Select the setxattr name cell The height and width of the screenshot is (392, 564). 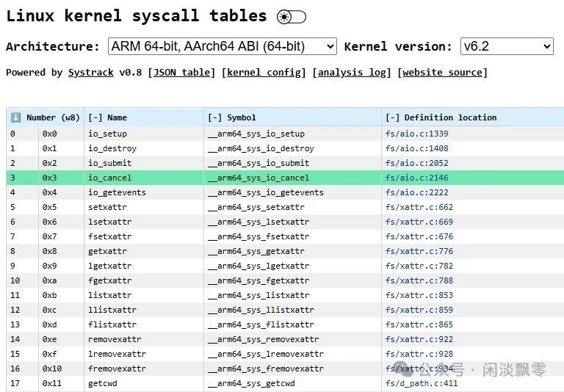pyautogui.click(x=144, y=207)
